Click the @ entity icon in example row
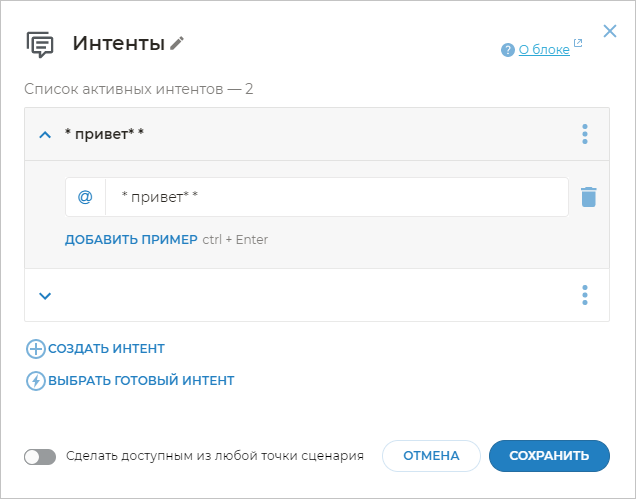 coord(85,197)
